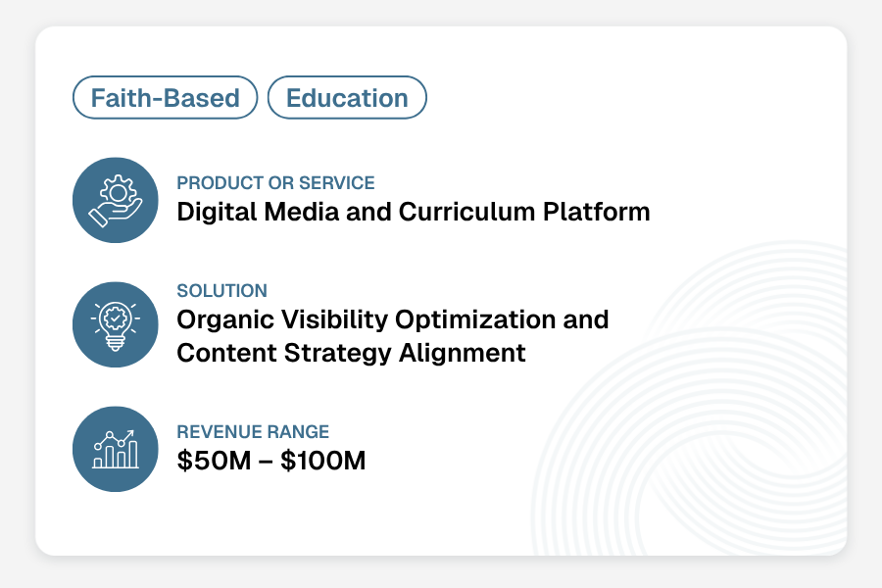882x588 pixels.
Task: Select the Education tag pill
Action: [x=347, y=97]
